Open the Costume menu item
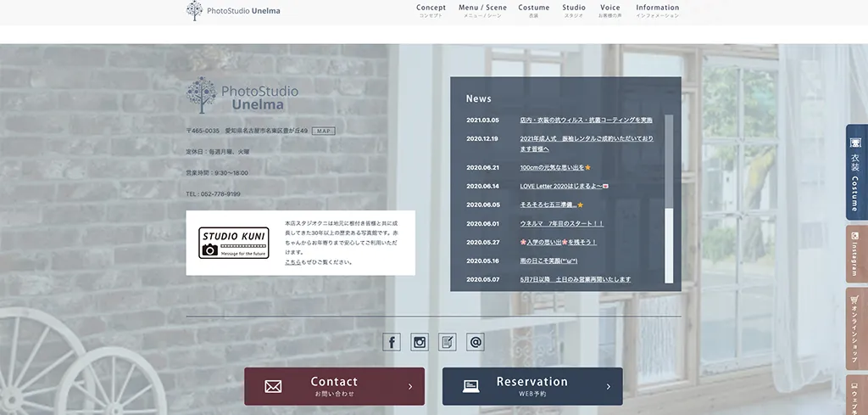Screen dimensions: 868x415 coord(534,10)
